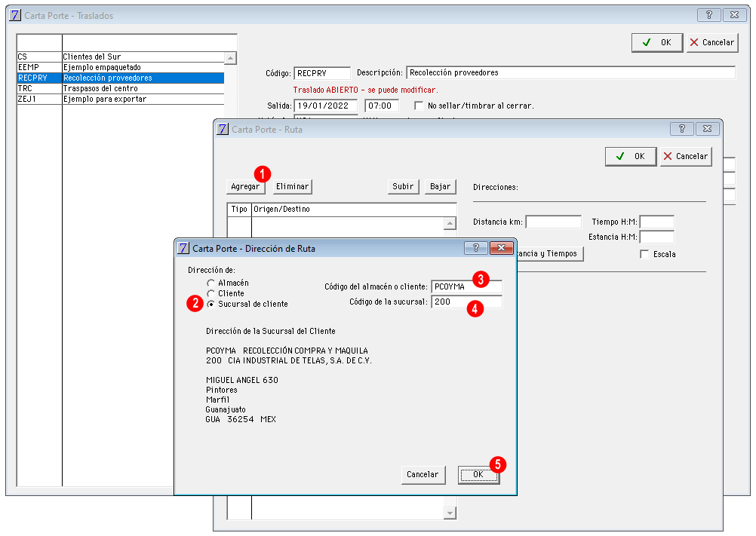
Task: Confirm address with OK in Dirección dialog
Action: [x=478, y=475]
